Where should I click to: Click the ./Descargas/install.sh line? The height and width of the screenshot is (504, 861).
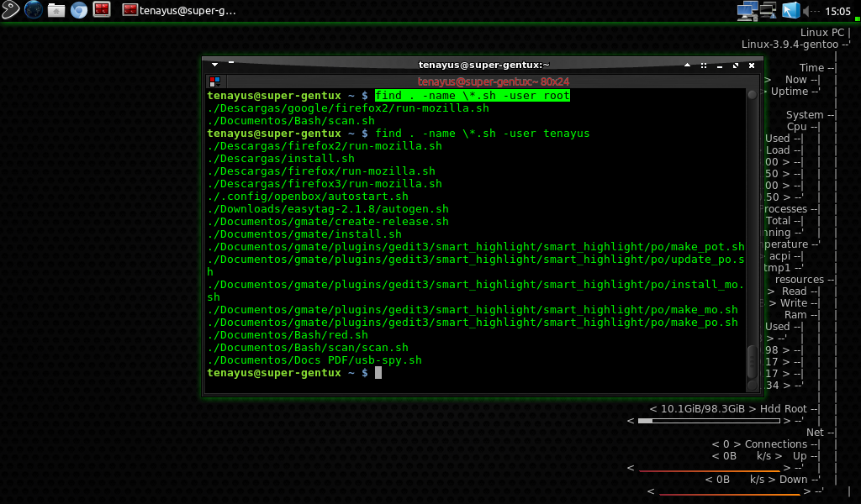coord(281,159)
